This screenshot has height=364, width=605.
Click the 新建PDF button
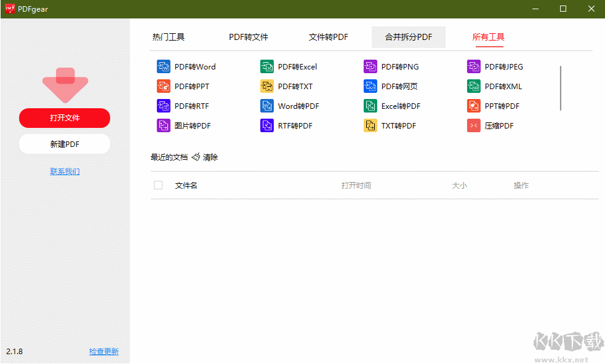tap(65, 144)
